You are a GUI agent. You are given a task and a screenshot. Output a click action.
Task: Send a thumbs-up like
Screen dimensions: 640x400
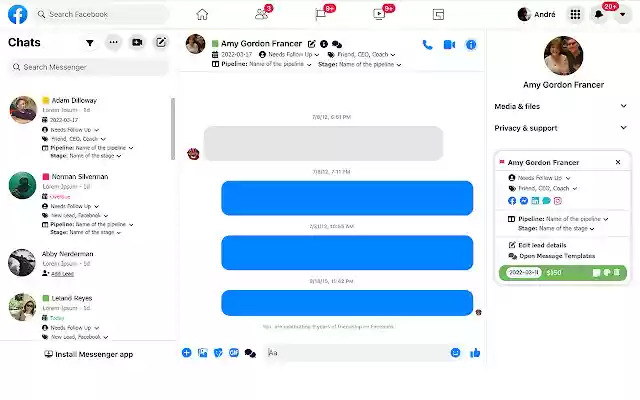(475, 353)
